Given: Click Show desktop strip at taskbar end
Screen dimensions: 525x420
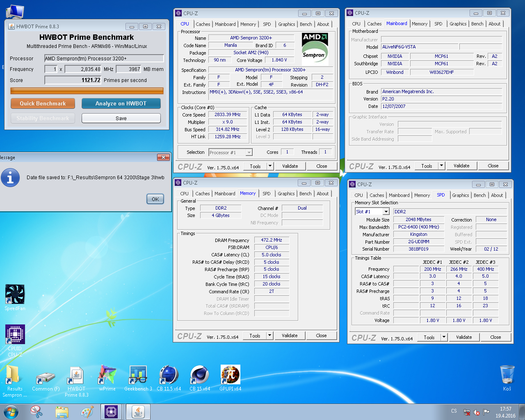Looking at the screenshot, I should 522,412.
